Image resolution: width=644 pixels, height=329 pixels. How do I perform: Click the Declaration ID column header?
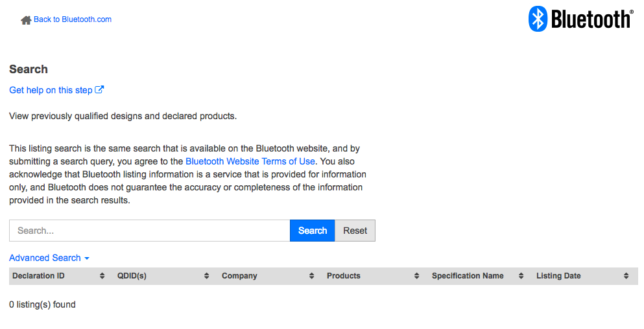[38, 276]
